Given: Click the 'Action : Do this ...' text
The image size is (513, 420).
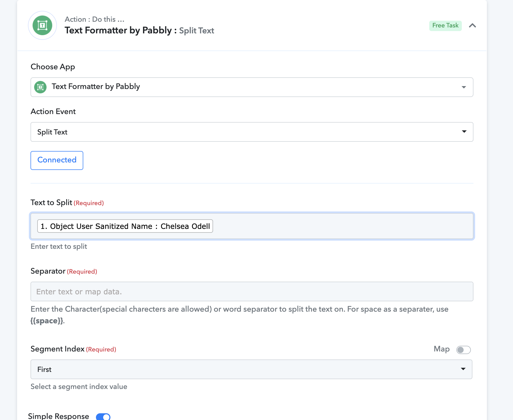Looking at the screenshot, I should [x=95, y=19].
